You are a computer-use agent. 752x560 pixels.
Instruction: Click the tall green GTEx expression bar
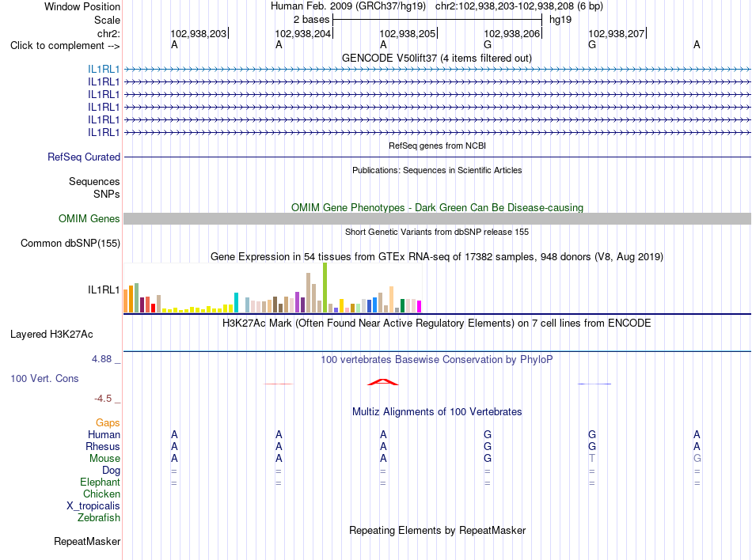[x=325, y=288]
